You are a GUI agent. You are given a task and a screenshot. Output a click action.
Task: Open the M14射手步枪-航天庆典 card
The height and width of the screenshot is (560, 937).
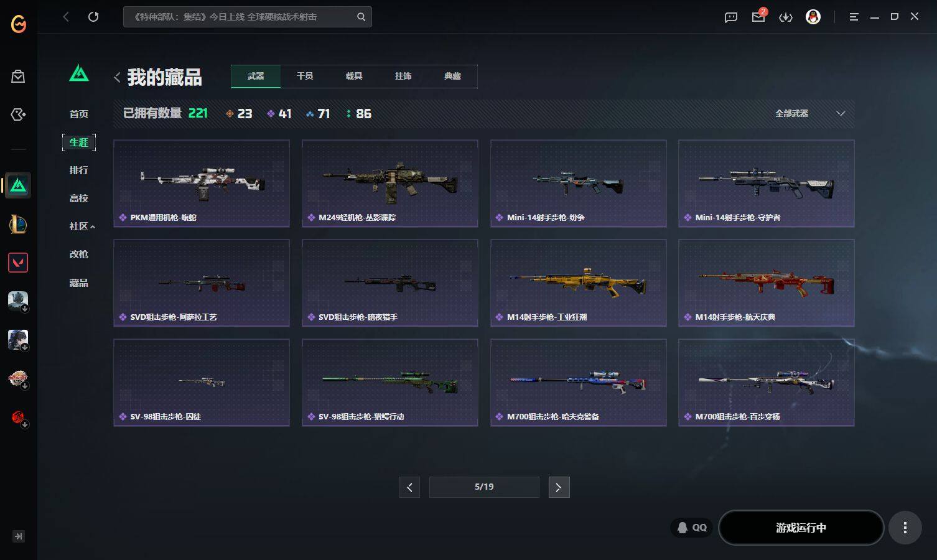(x=767, y=283)
